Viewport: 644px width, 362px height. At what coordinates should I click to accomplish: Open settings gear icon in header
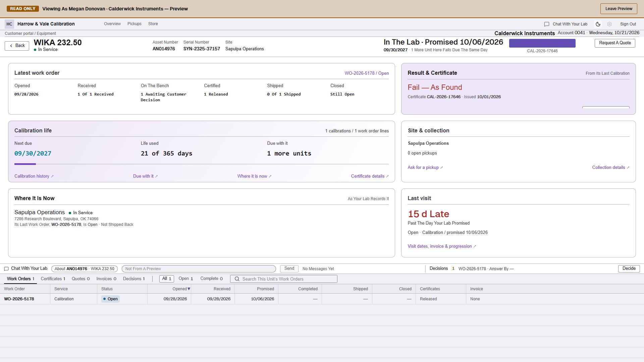tap(609, 24)
